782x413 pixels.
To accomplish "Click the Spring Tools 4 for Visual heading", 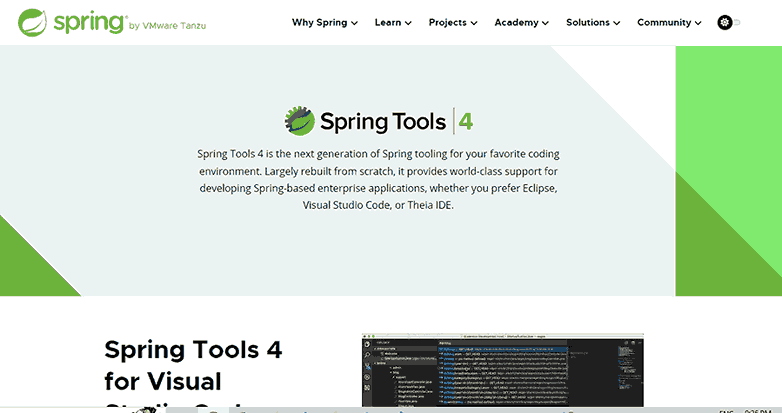I will click(193, 365).
